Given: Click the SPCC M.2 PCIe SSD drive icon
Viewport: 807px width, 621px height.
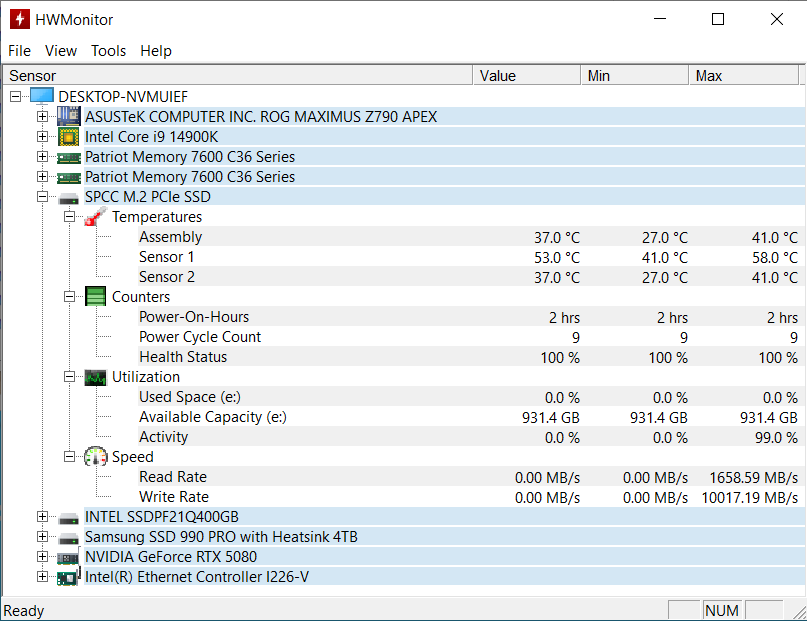Looking at the screenshot, I should point(68,198).
